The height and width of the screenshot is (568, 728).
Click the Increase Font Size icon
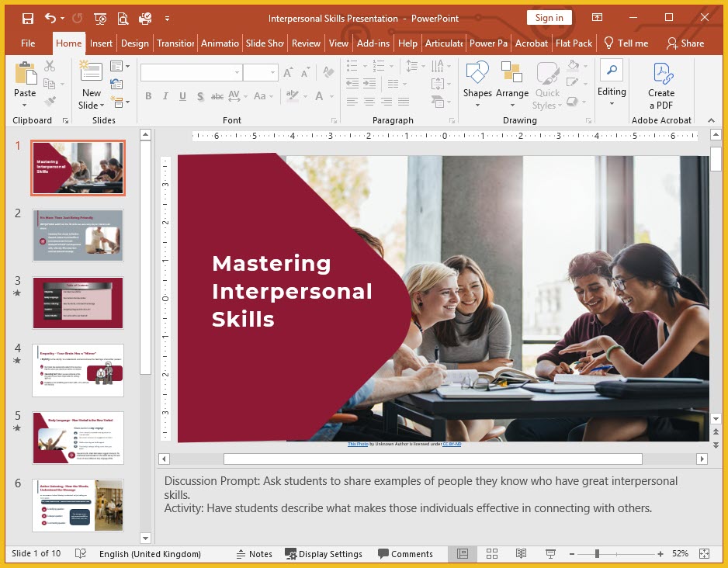pyautogui.click(x=288, y=72)
